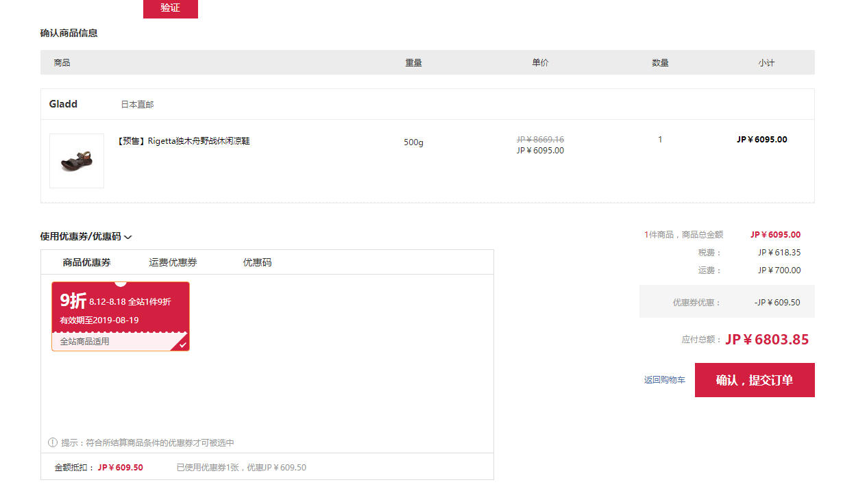Click 确认，提交订单 button
The width and height of the screenshot is (843, 504).
coord(755,380)
